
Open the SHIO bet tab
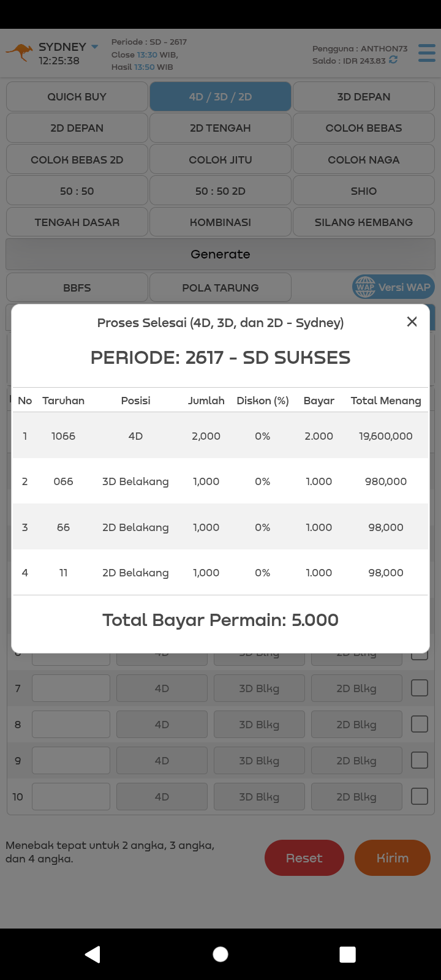(364, 191)
